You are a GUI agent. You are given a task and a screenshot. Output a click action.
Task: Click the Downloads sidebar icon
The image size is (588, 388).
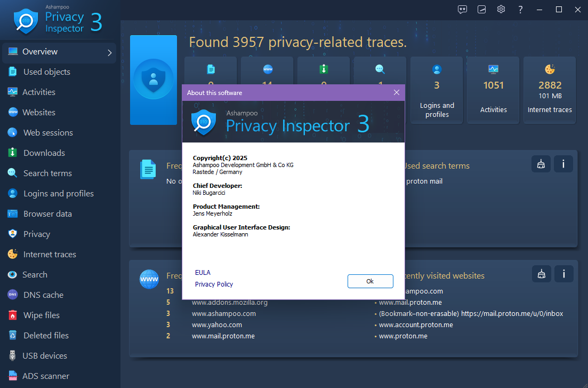[12, 153]
